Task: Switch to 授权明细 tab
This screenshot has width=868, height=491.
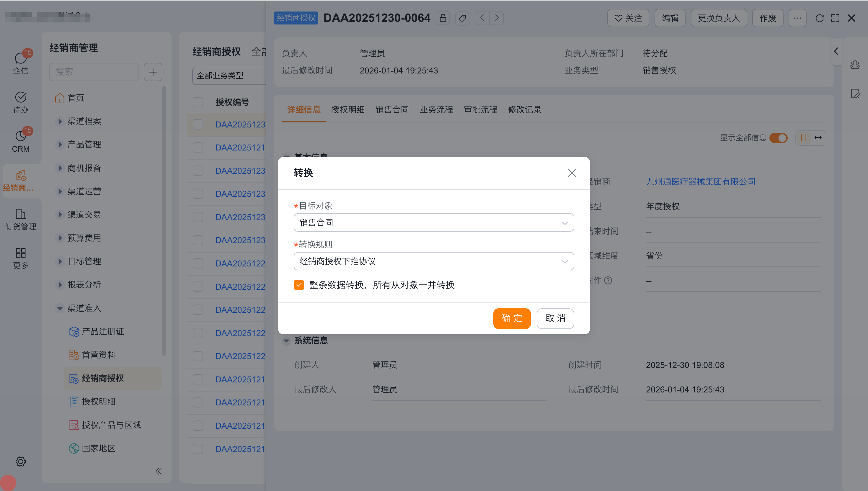Action: click(348, 109)
